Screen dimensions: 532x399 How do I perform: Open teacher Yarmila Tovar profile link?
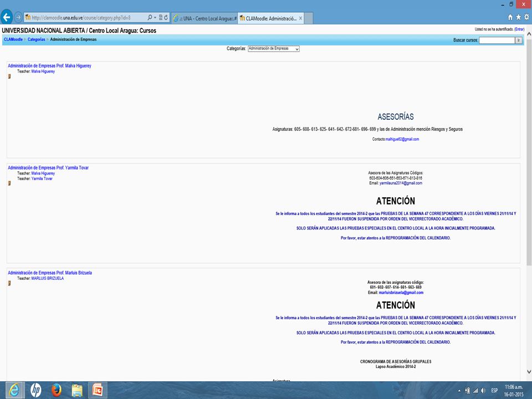click(42, 178)
